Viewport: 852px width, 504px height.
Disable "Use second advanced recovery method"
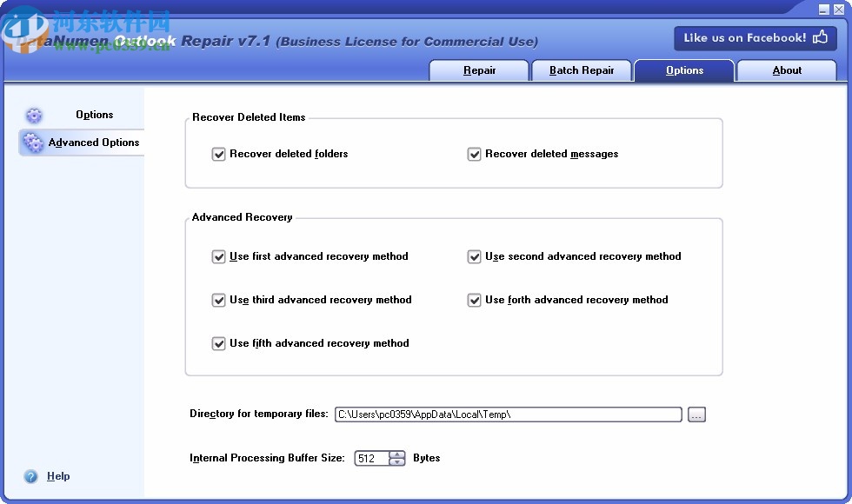pos(475,256)
